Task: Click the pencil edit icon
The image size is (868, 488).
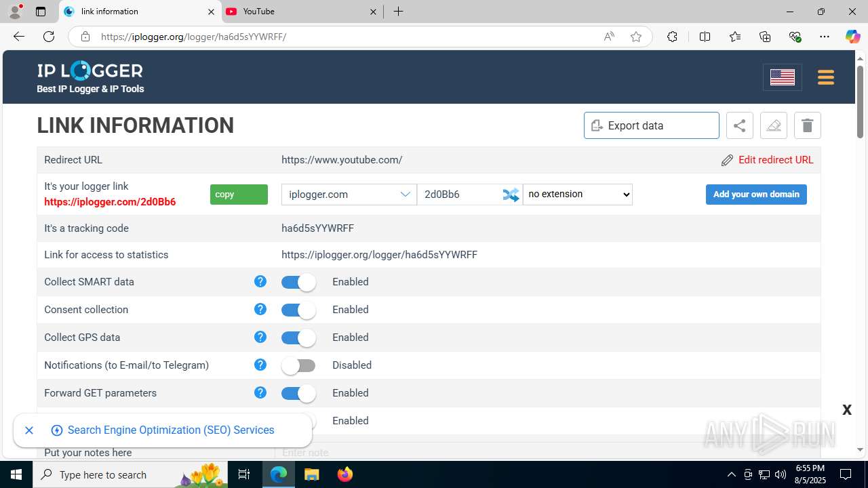Action: click(727, 160)
